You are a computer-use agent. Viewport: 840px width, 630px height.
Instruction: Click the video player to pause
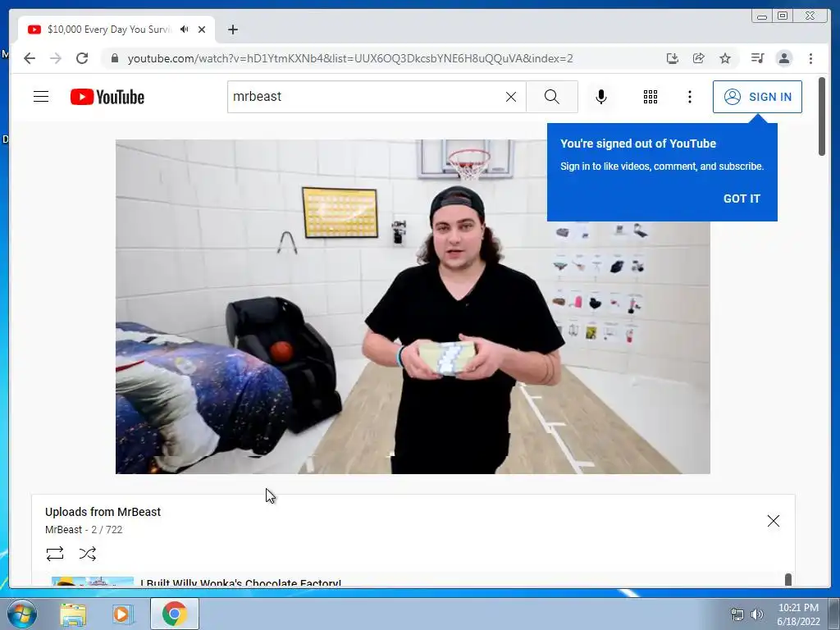pyautogui.click(x=413, y=307)
